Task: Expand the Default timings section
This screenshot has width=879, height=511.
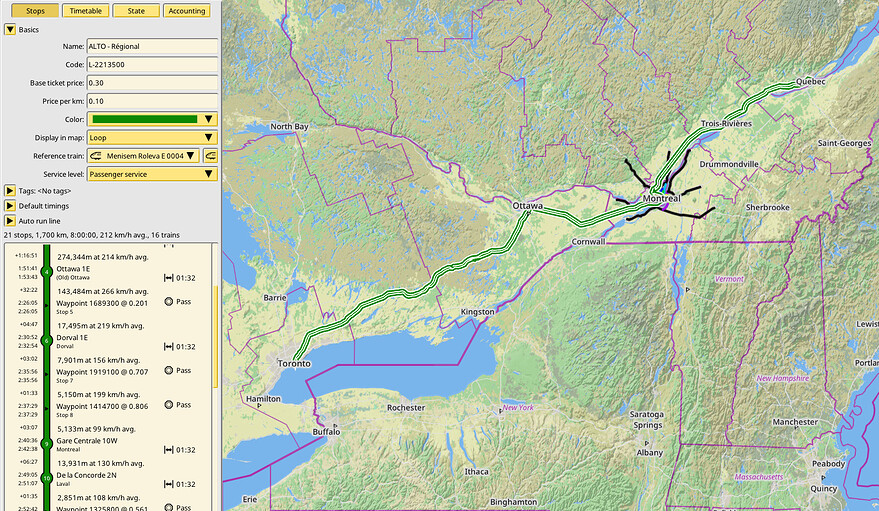Action: [10, 205]
